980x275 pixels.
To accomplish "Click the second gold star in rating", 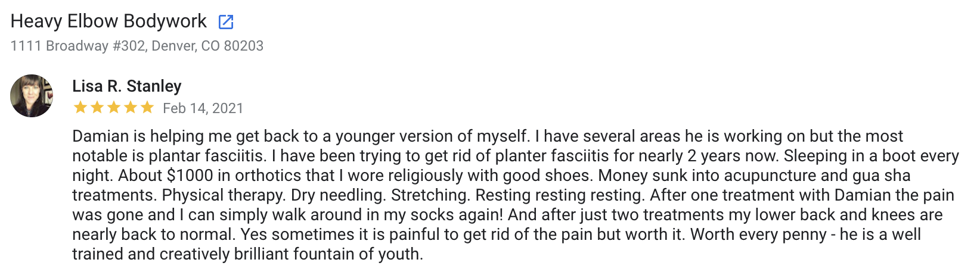I will click(97, 108).
